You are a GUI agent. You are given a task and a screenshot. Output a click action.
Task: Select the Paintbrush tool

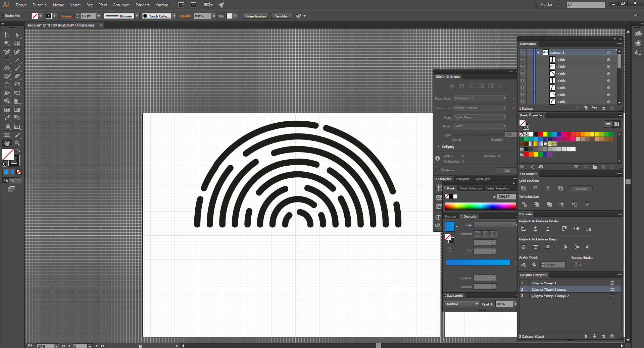(x=17, y=68)
